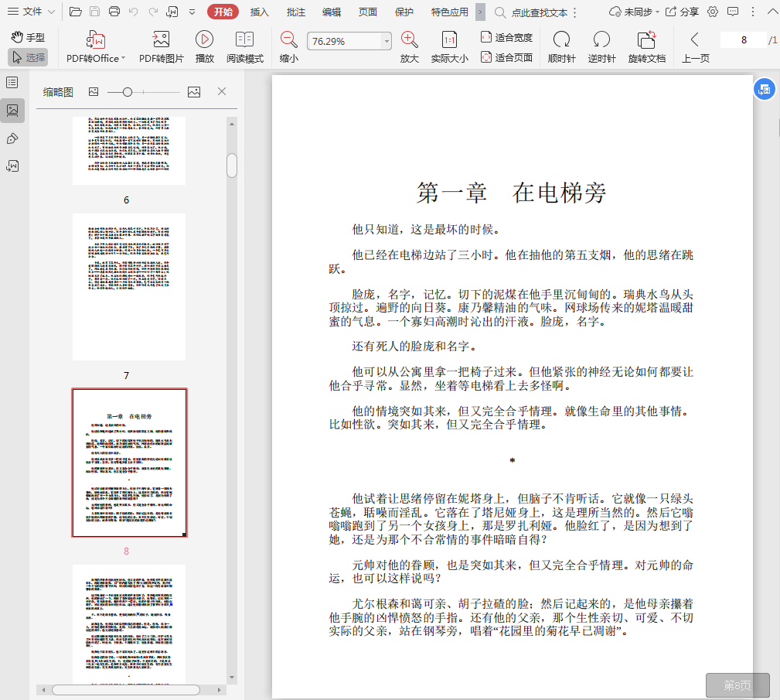Rotate page 顺时针 clockwise

point(562,47)
